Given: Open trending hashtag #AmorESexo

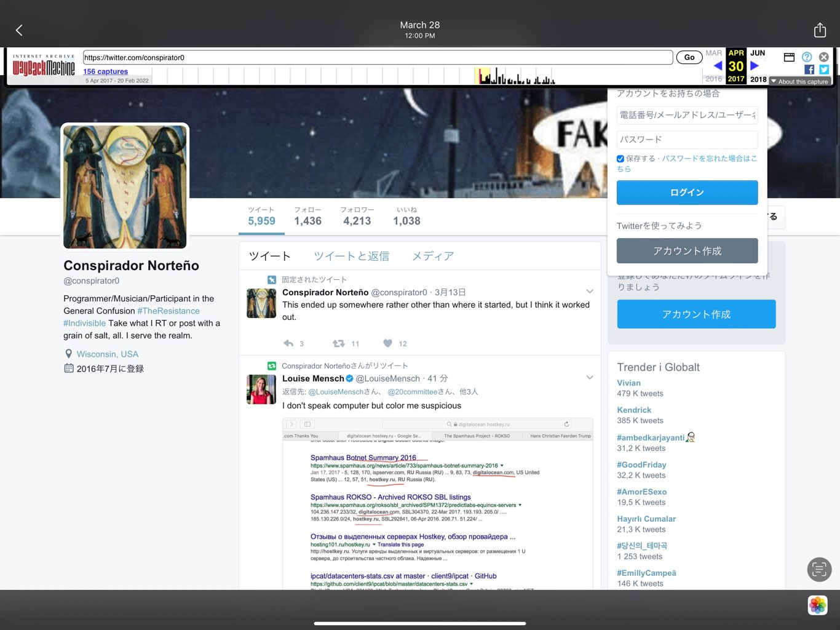Looking at the screenshot, I should click(641, 492).
